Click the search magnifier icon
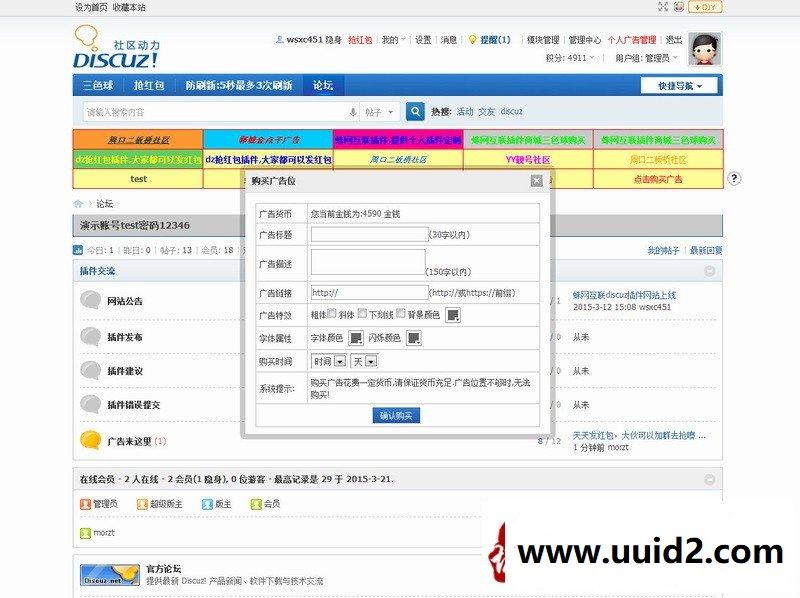800x598 pixels. point(413,111)
